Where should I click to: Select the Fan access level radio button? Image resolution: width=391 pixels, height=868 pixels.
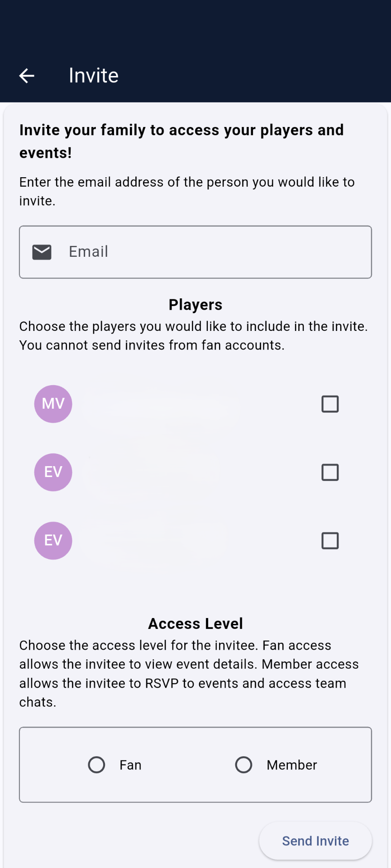[x=96, y=764]
